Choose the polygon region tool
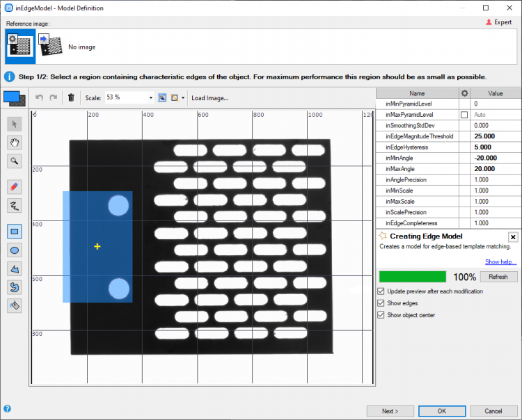This screenshot has height=420, width=522. [x=14, y=268]
